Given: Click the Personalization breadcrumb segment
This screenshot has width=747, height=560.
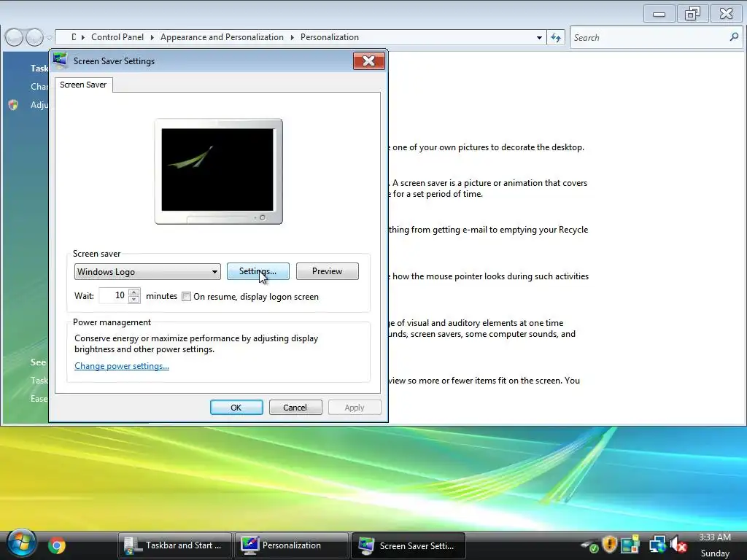Looking at the screenshot, I should point(330,37).
